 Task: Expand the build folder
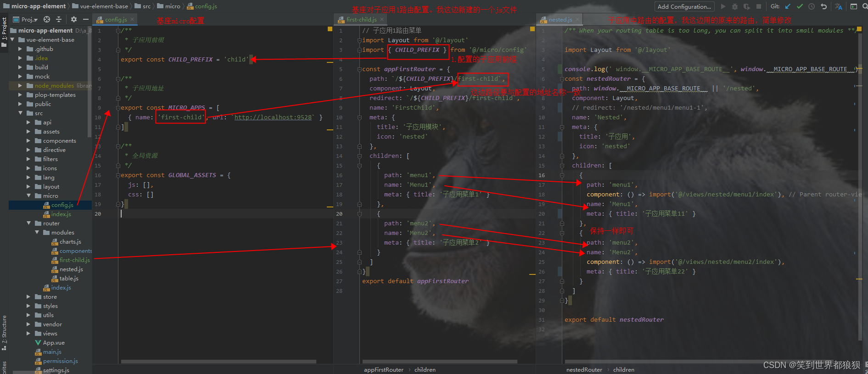click(20, 67)
